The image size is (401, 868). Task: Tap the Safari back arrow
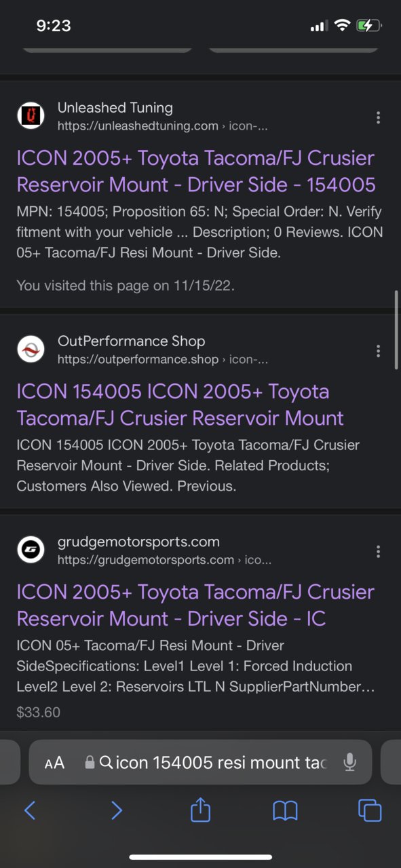[30, 810]
